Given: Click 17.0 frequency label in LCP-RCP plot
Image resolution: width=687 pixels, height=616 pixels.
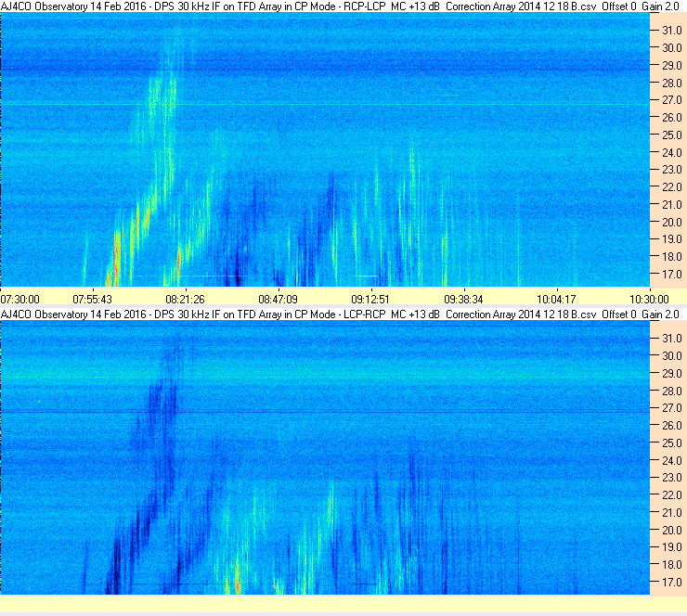Looking at the screenshot, I should pyautogui.click(x=672, y=583).
